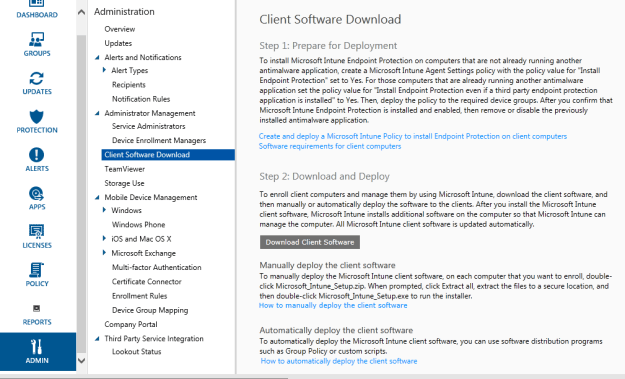The height and width of the screenshot is (379, 625).
Task: Expand the Microsoft Exchange node
Action: 104,253
